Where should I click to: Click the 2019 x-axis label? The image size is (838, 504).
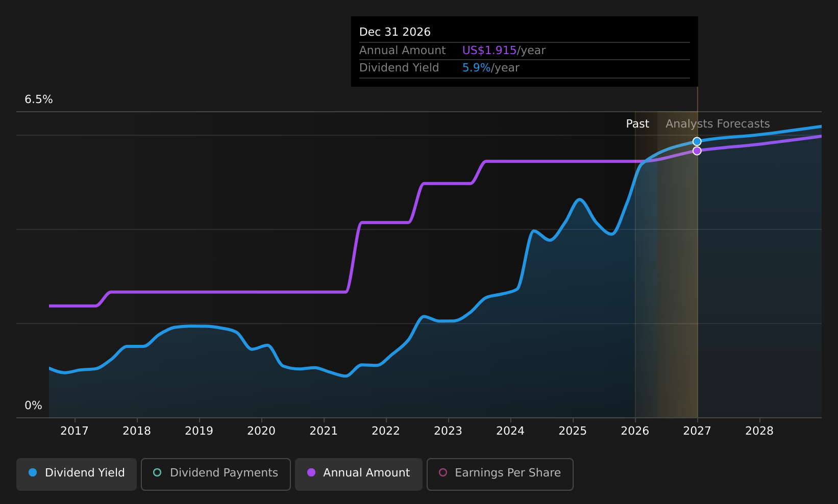pyautogui.click(x=199, y=431)
